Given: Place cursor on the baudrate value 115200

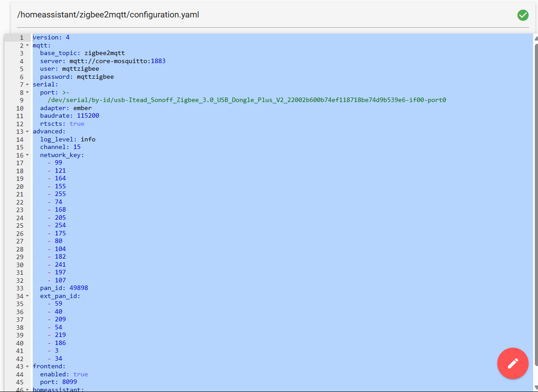Looking at the screenshot, I should point(88,116).
